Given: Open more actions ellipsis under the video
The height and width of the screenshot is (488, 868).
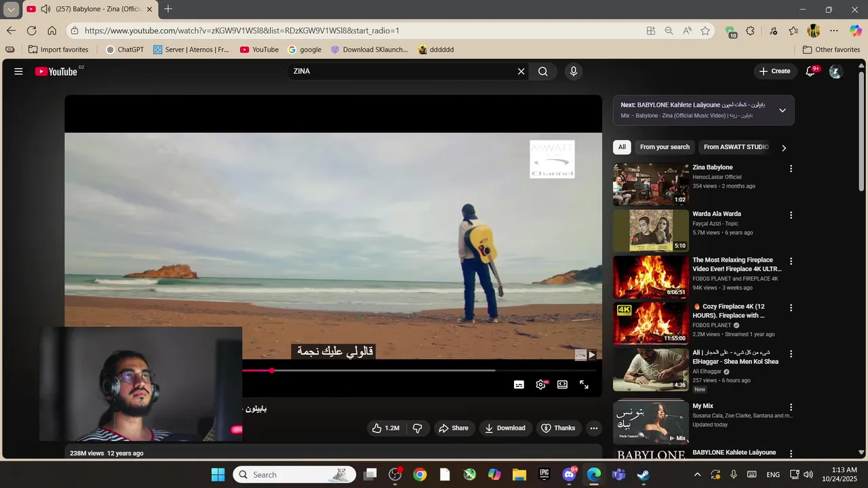Looking at the screenshot, I should (x=594, y=428).
